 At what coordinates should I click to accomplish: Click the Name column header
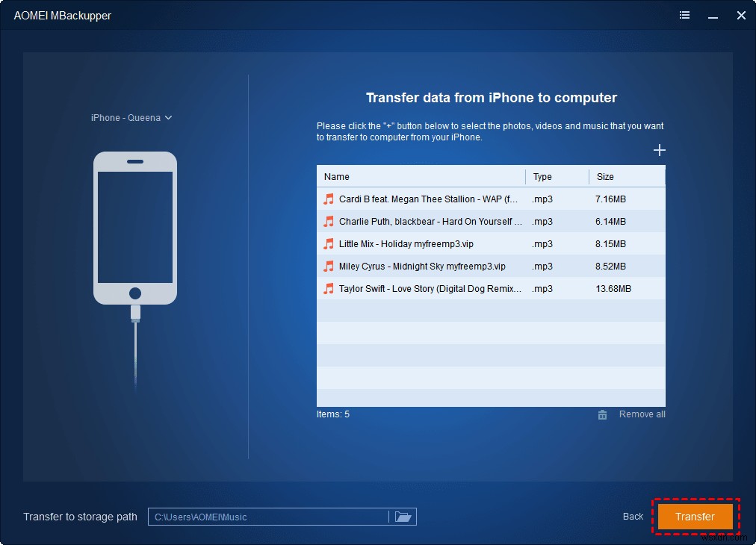(x=336, y=176)
